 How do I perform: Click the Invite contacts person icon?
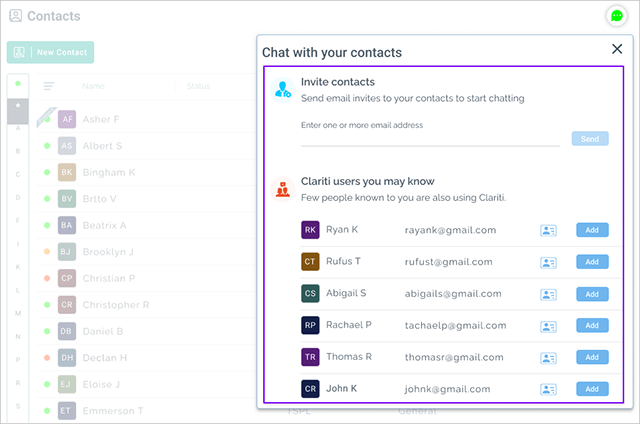[282, 89]
